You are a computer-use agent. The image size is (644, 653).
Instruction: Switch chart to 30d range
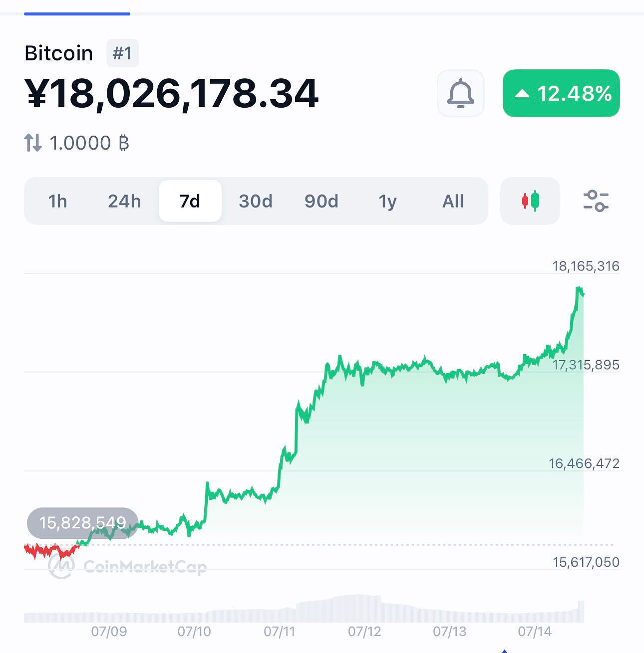(x=256, y=201)
